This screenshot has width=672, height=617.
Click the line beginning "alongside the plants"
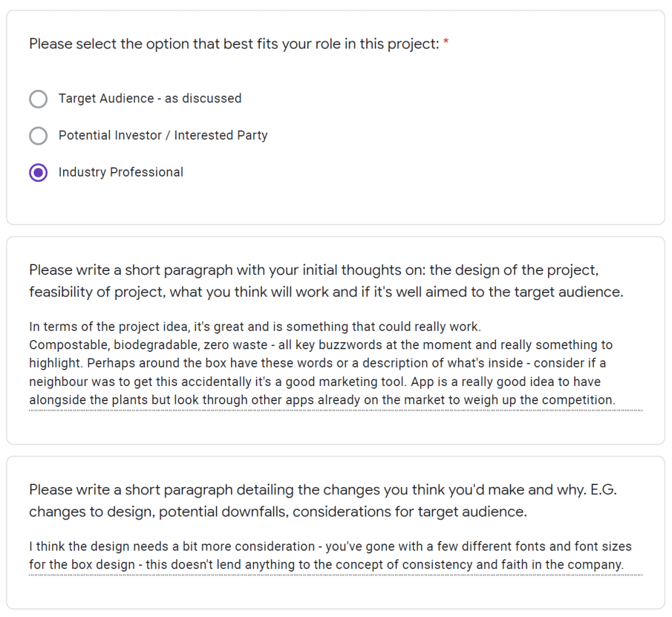point(322,400)
